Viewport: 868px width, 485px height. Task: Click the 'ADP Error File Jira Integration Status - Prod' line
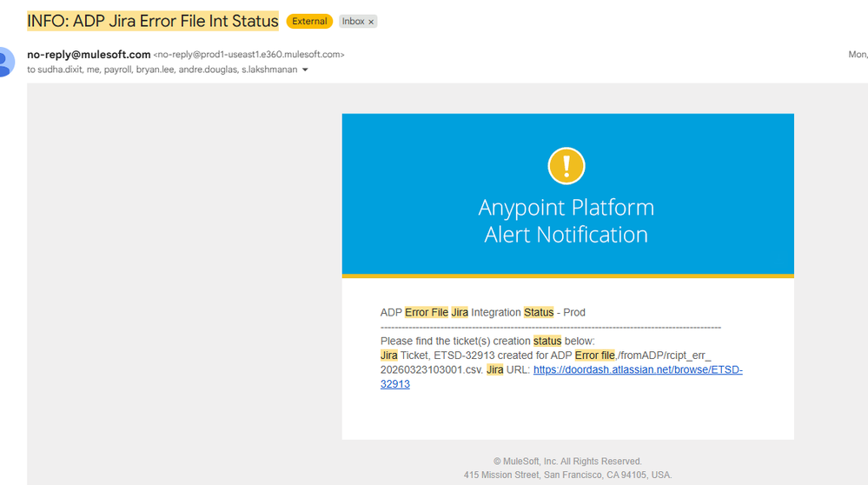483,312
